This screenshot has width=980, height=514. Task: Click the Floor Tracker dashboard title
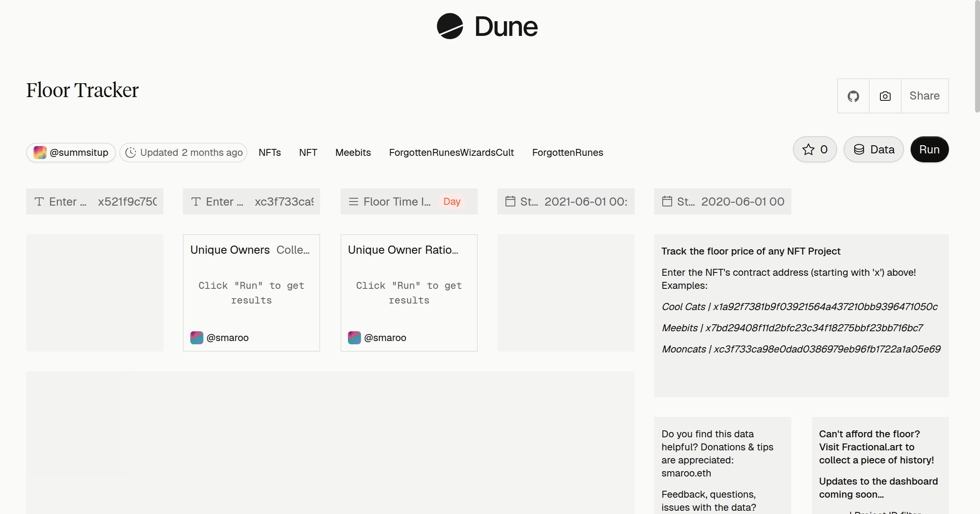[82, 90]
